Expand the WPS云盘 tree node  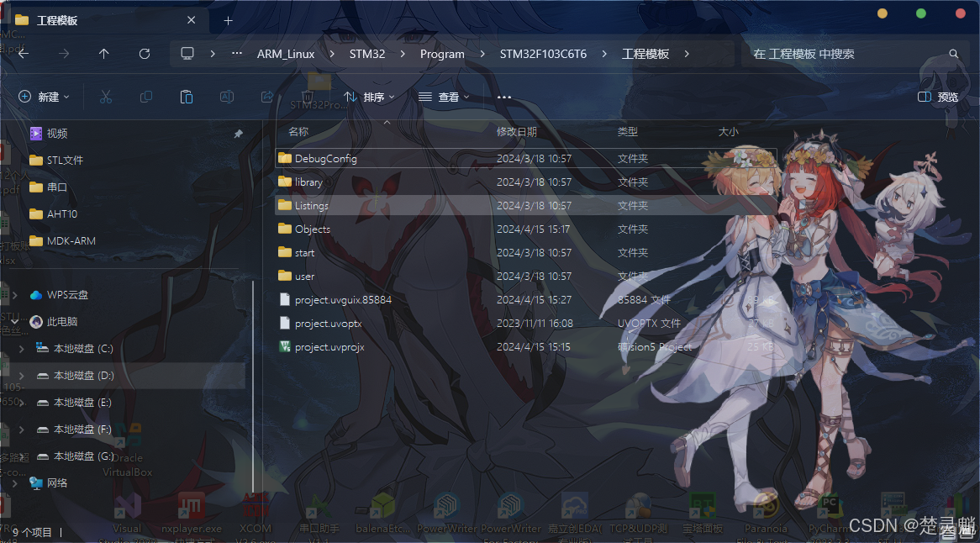click(x=15, y=295)
